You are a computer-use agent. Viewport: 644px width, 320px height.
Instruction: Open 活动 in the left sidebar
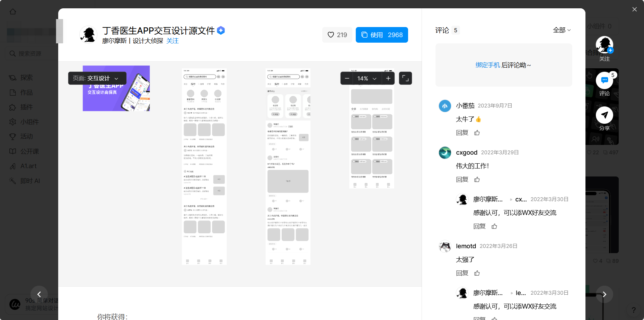pyautogui.click(x=26, y=137)
